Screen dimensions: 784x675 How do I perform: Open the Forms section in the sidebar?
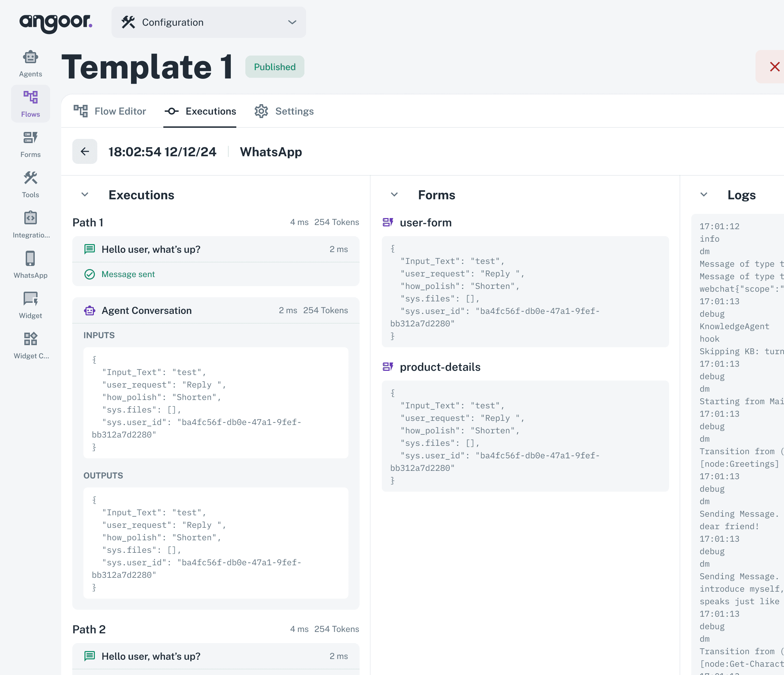click(30, 143)
